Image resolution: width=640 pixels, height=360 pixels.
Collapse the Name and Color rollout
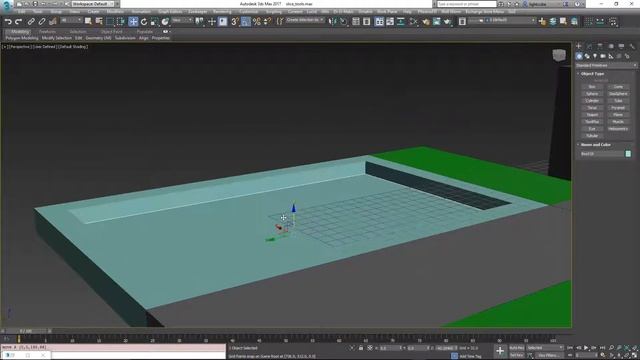point(595,144)
